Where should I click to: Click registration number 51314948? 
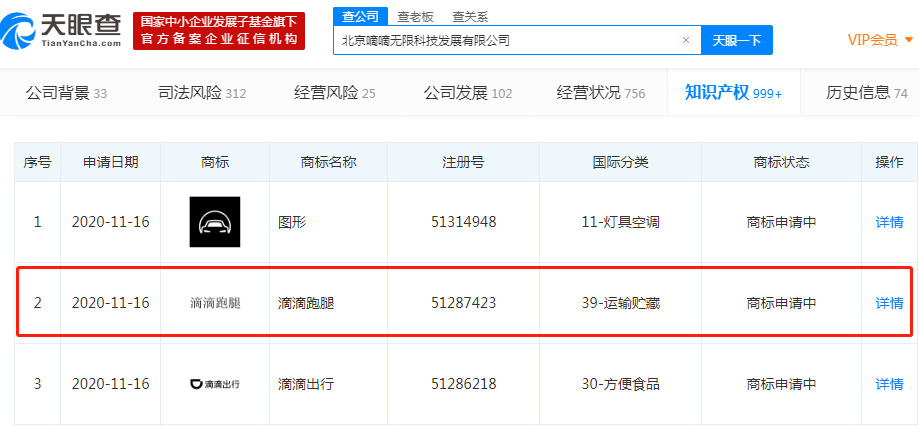463,222
